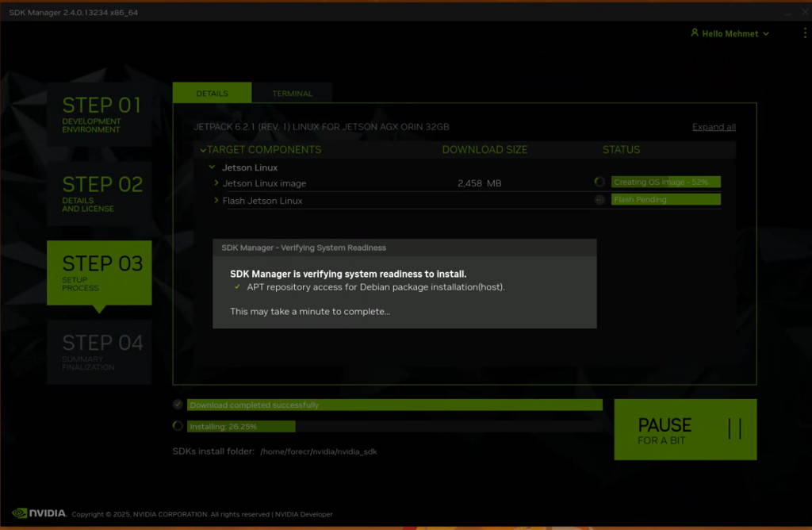The image size is (812, 530).
Task: Click the spinner icon beside Creating OS image
Action: [599, 182]
